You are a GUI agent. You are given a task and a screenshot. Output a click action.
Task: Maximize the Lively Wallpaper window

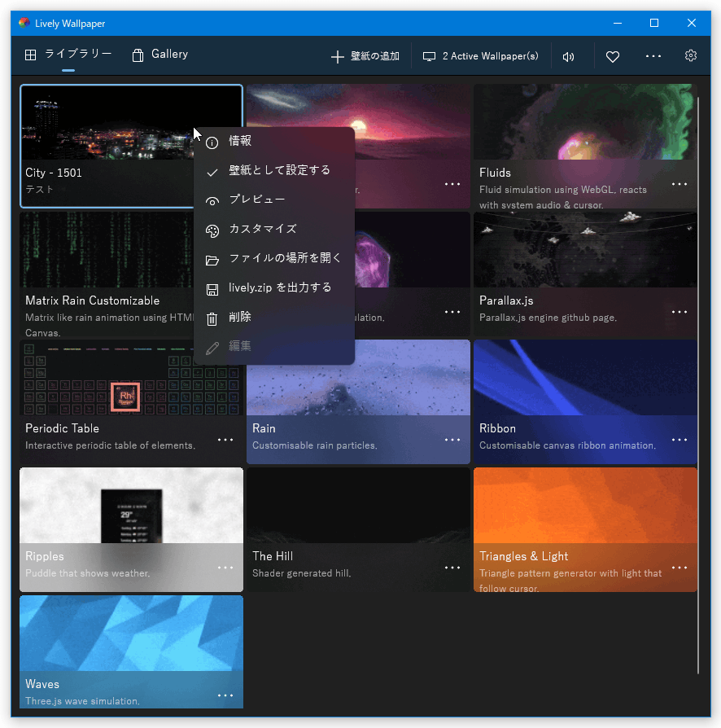pos(654,24)
